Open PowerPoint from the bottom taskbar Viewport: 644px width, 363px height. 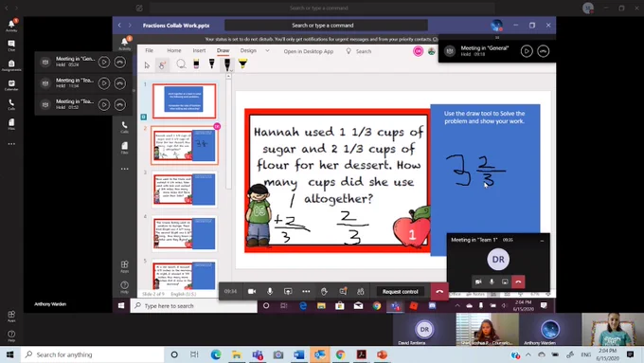click(x=382, y=354)
